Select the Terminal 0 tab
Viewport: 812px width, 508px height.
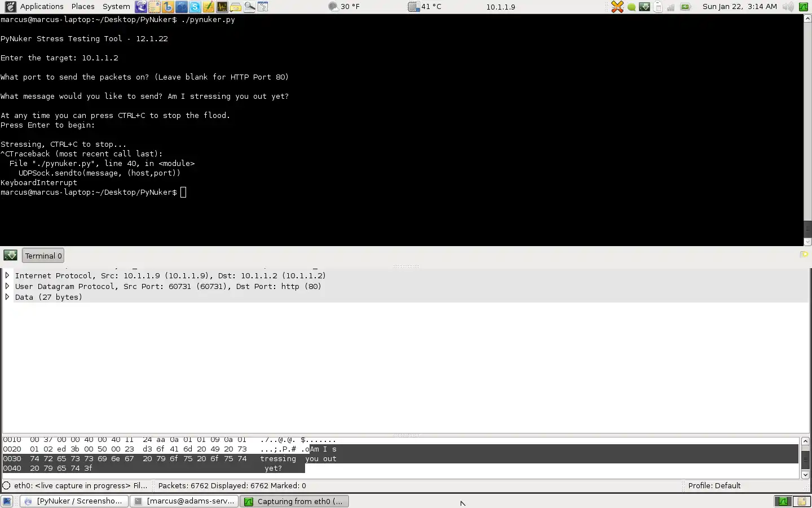(x=43, y=256)
